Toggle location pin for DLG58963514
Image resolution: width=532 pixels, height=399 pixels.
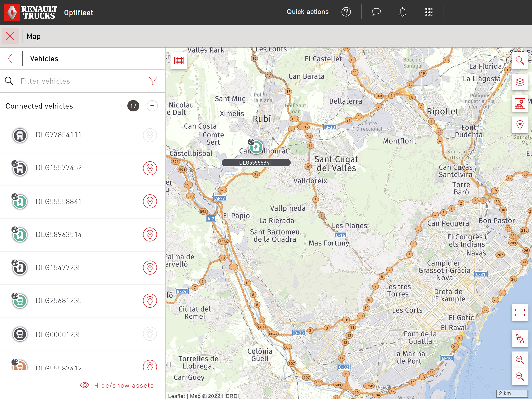[x=150, y=234]
